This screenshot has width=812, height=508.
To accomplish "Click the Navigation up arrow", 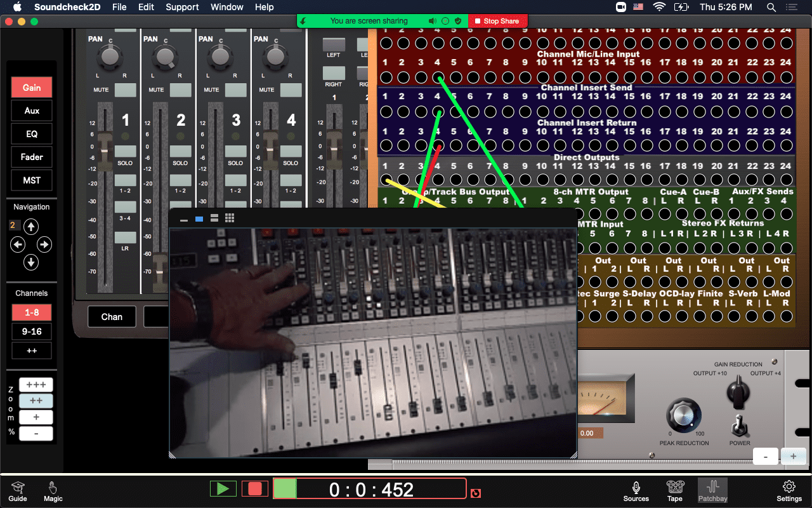I will click(x=31, y=227).
